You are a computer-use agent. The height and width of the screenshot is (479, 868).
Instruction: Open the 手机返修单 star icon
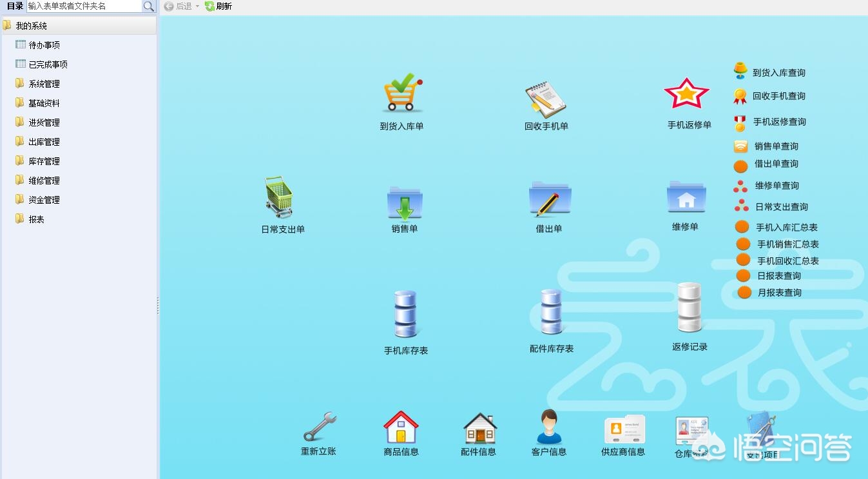coord(687,94)
